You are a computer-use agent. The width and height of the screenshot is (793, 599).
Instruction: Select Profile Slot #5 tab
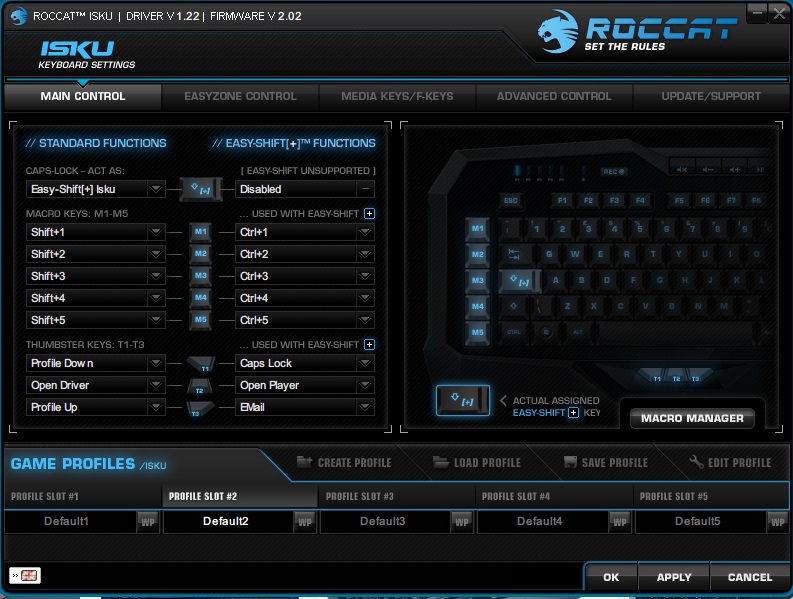click(711, 496)
